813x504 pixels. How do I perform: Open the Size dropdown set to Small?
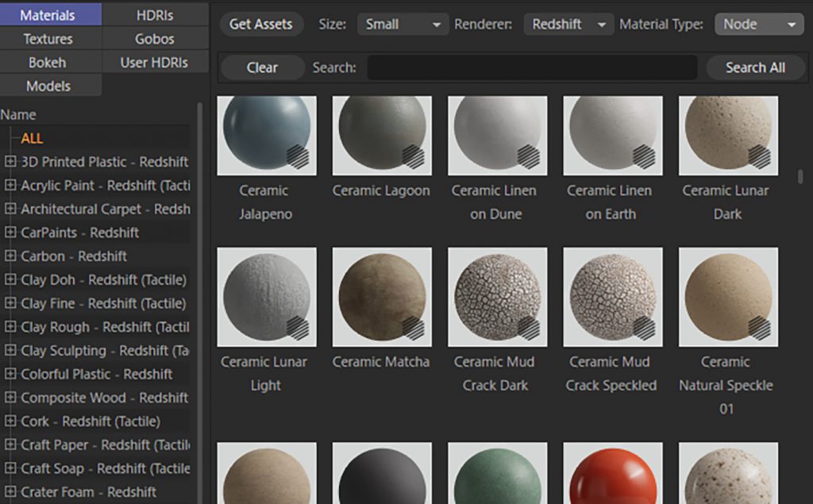click(x=403, y=25)
